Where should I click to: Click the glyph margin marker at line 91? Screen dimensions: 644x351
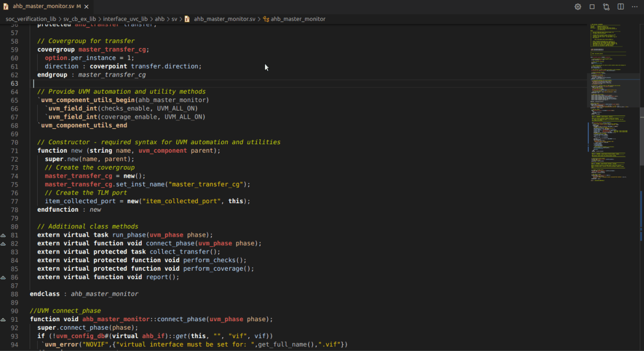click(x=3, y=319)
